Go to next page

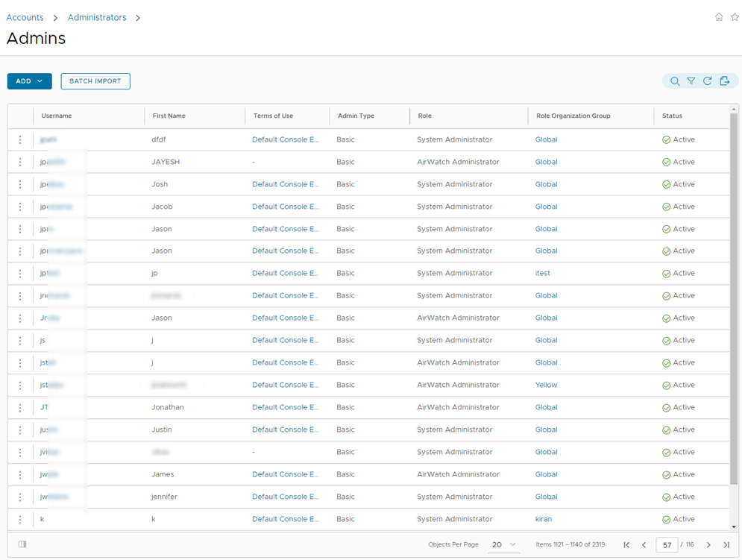pyautogui.click(x=708, y=545)
